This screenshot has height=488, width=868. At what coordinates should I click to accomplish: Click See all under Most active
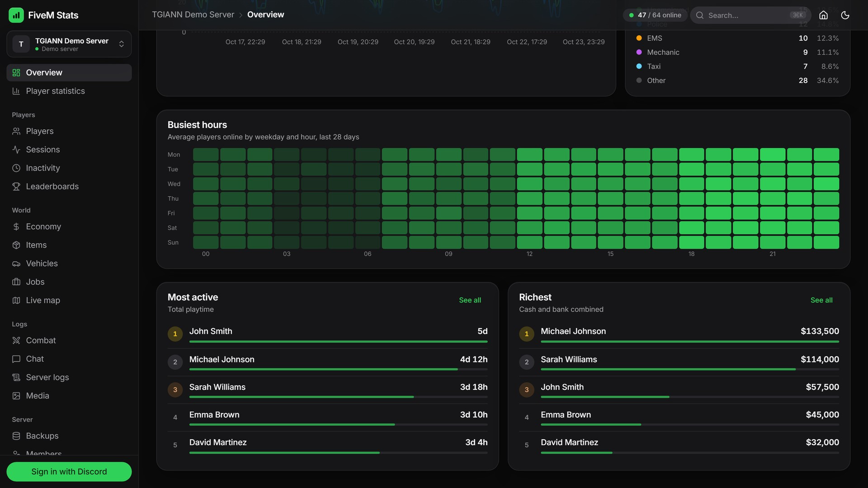(470, 300)
